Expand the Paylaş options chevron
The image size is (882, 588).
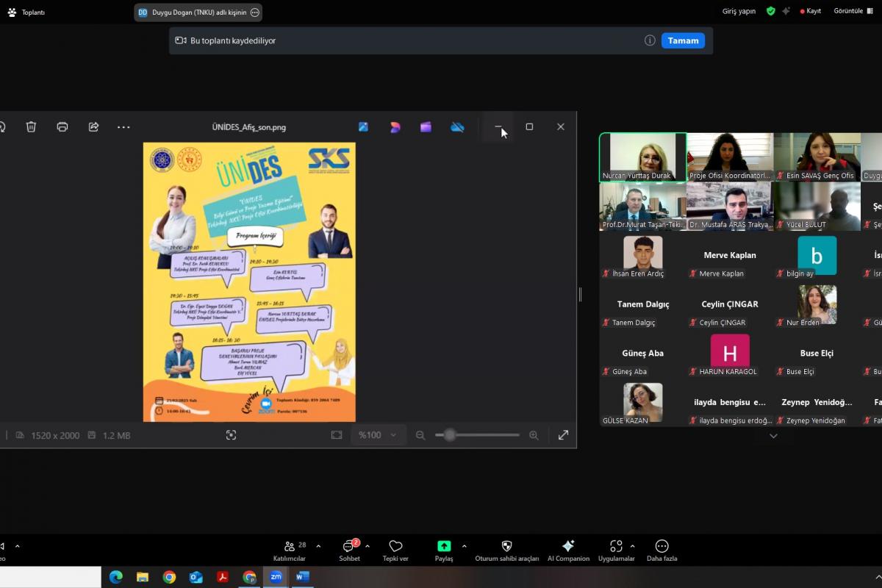pos(464,546)
